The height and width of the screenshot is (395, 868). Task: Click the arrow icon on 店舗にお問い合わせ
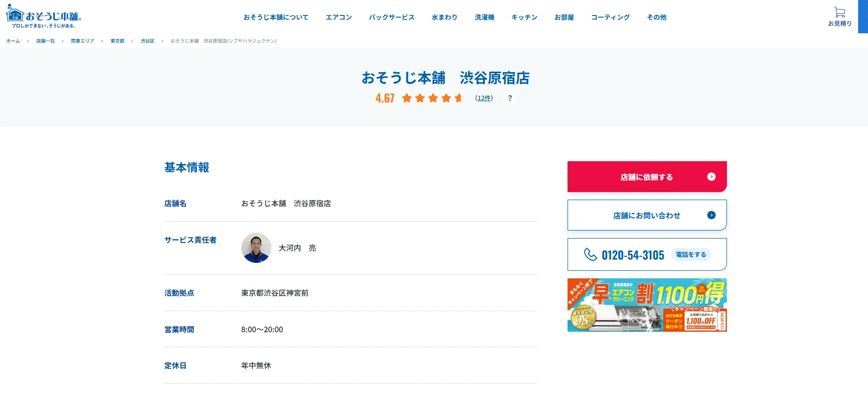pos(711,215)
